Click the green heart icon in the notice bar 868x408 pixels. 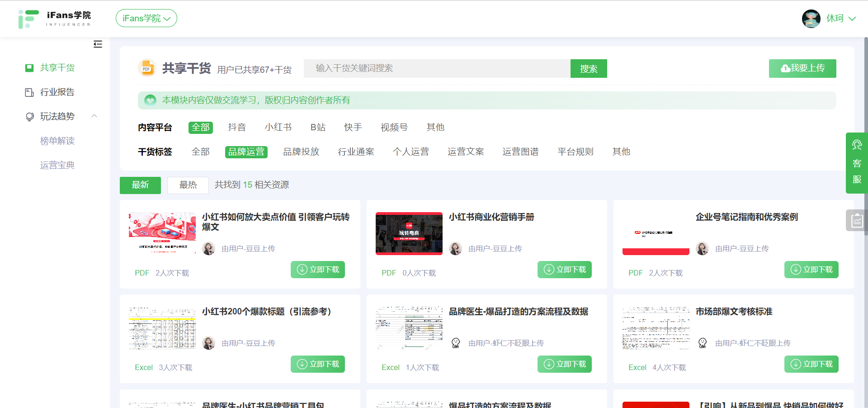click(150, 100)
